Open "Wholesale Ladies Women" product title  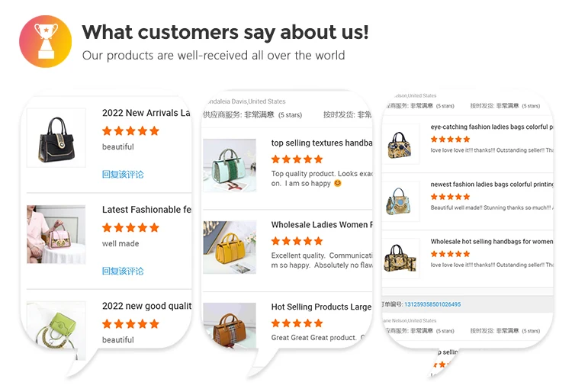[321, 225]
